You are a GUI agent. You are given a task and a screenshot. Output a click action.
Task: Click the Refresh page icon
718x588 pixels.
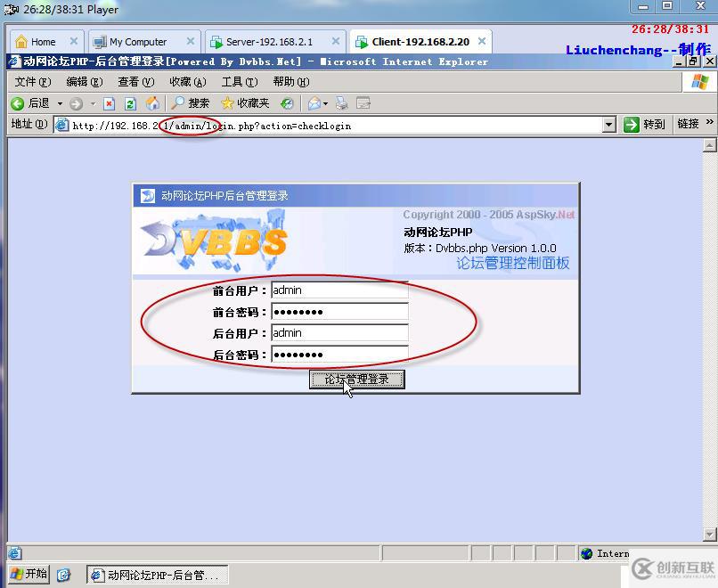tap(130, 104)
